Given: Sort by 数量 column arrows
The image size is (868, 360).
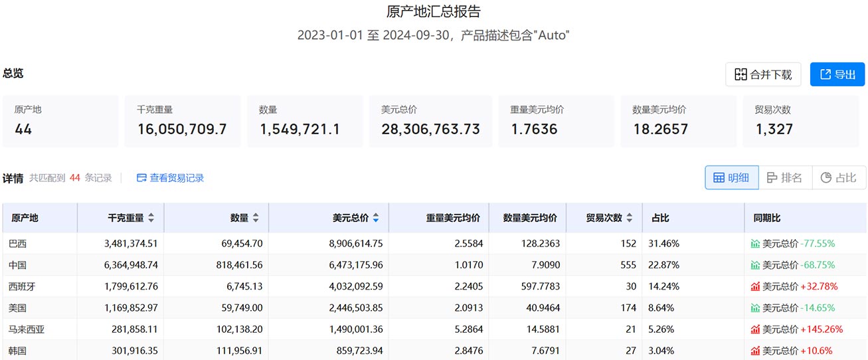Looking at the screenshot, I should (256, 218).
